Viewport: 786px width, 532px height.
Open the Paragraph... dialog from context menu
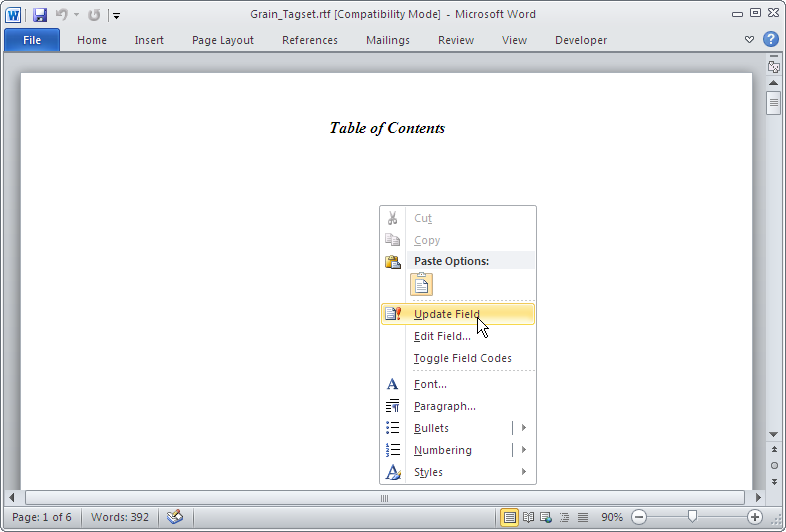point(458,407)
